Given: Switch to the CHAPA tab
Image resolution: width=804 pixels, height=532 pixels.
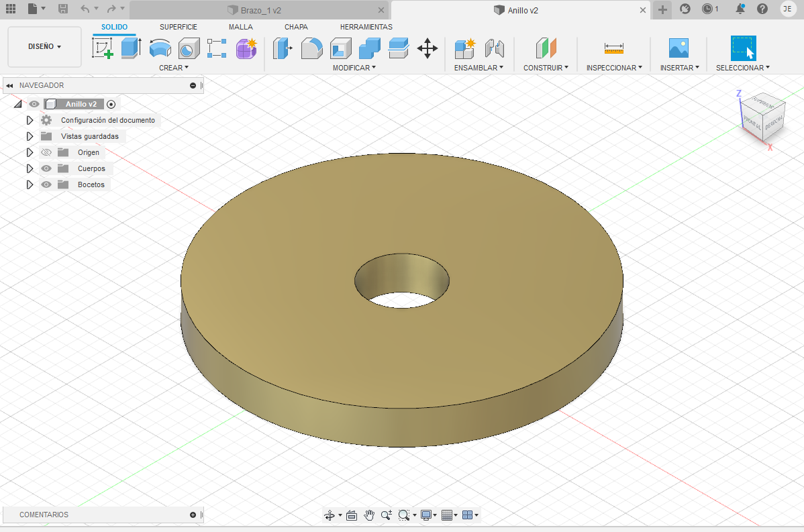Looking at the screenshot, I should (x=297, y=27).
